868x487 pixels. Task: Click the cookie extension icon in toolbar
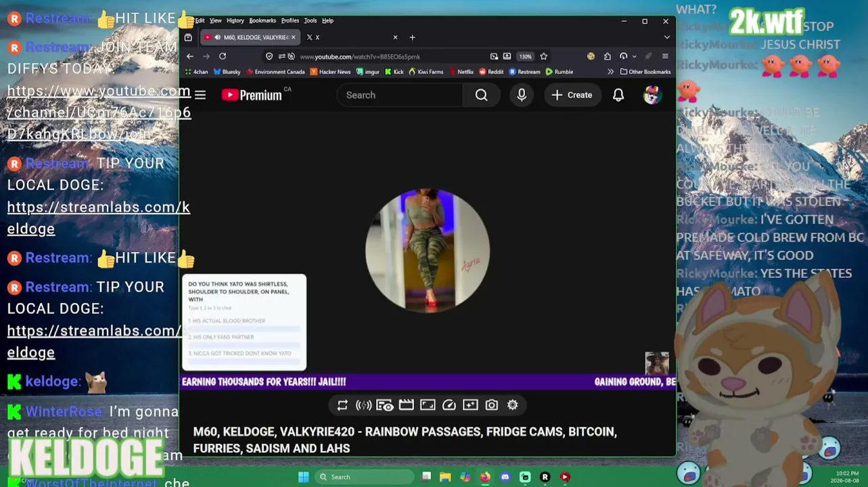tap(591, 57)
